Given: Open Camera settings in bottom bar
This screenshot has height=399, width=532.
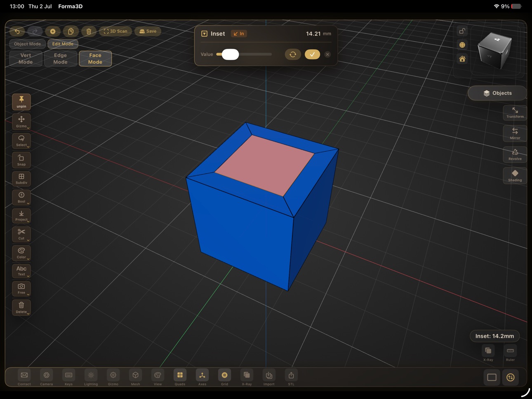Looking at the screenshot, I should (47, 378).
